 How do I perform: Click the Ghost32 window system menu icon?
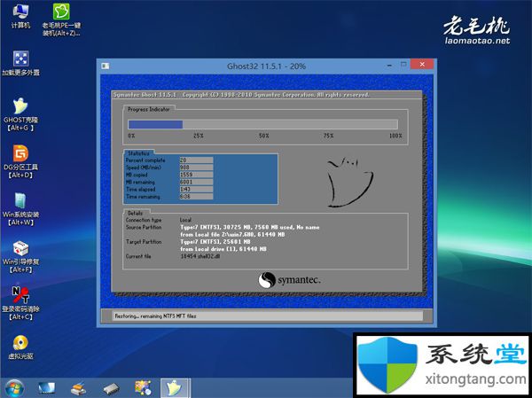pos(106,66)
